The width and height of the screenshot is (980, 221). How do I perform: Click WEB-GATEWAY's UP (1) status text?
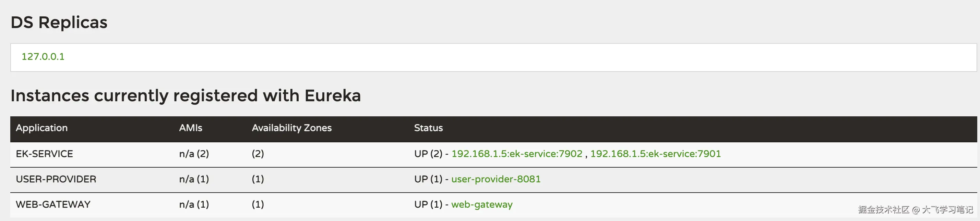coord(428,205)
